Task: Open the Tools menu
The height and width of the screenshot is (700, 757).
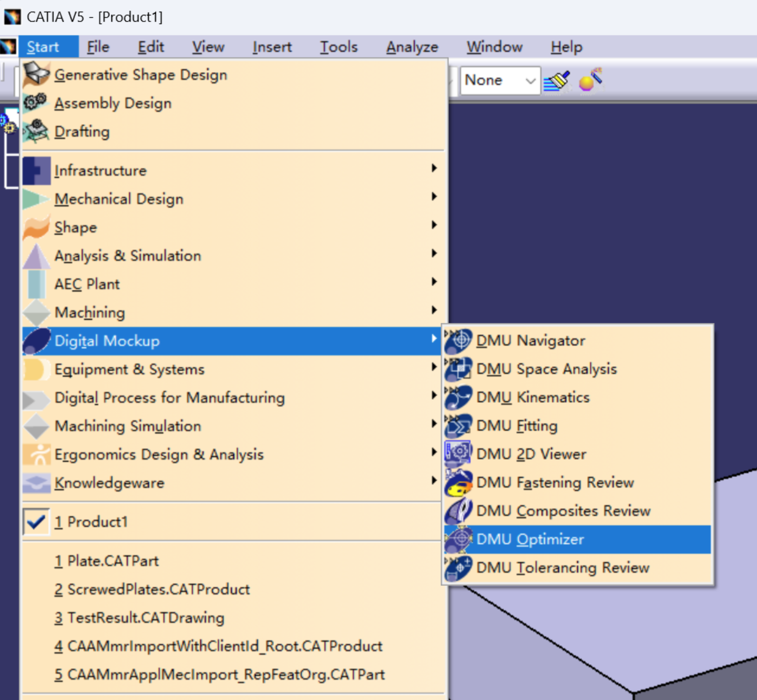Action: tap(339, 47)
